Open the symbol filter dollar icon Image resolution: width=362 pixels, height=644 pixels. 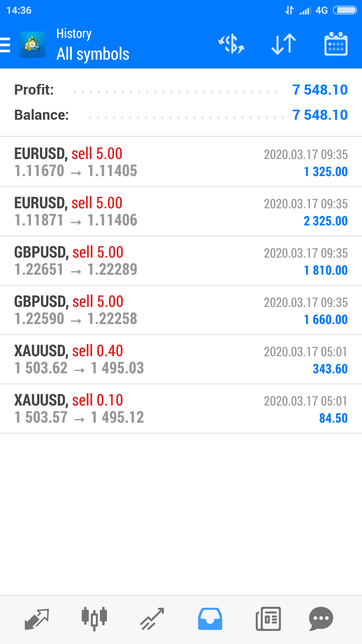point(231,44)
